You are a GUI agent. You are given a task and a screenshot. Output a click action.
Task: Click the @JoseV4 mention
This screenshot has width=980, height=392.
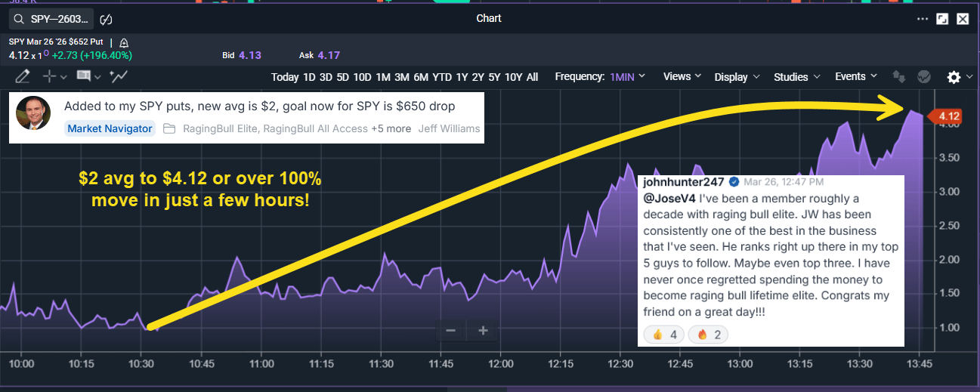point(669,200)
